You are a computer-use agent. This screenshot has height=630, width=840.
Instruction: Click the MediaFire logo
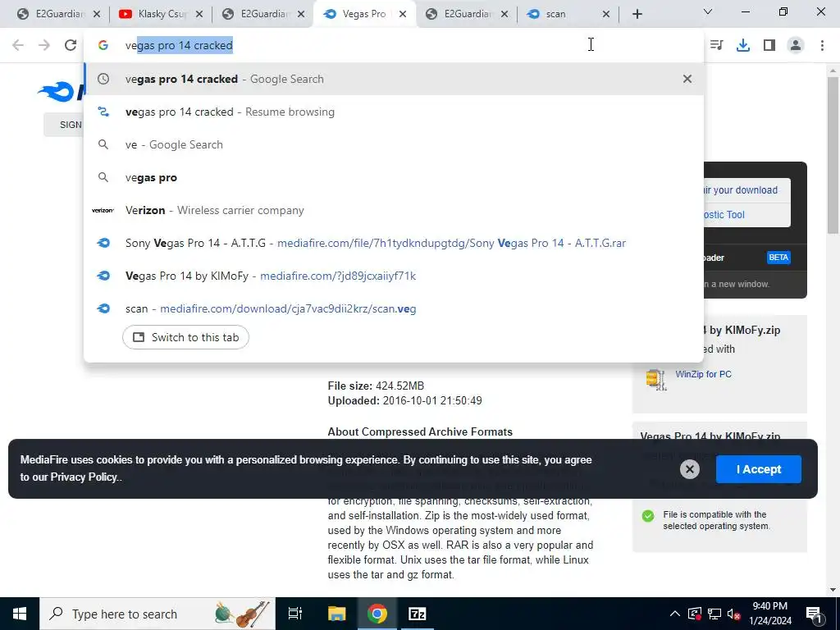61,92
